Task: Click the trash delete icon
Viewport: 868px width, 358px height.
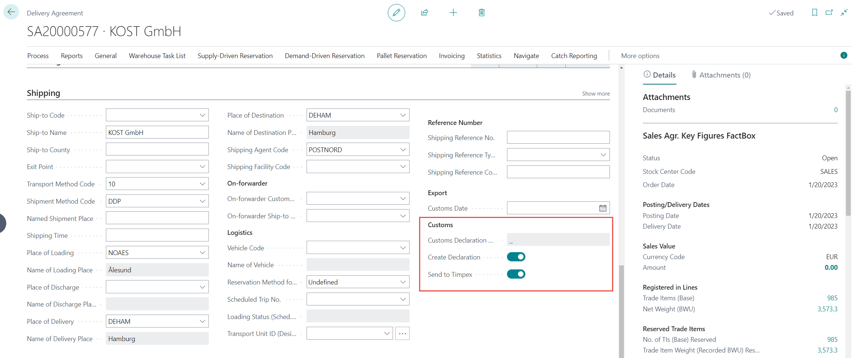Action: click(x=481, y=13)
